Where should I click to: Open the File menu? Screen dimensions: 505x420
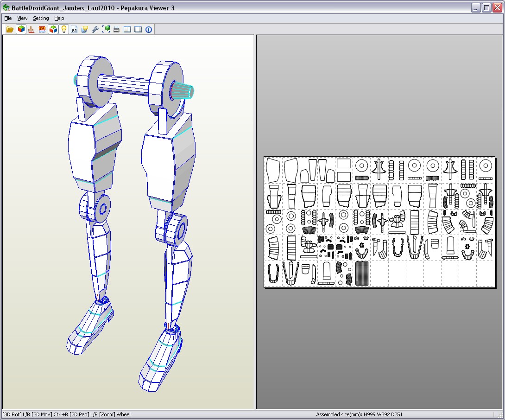coord(8,18)
